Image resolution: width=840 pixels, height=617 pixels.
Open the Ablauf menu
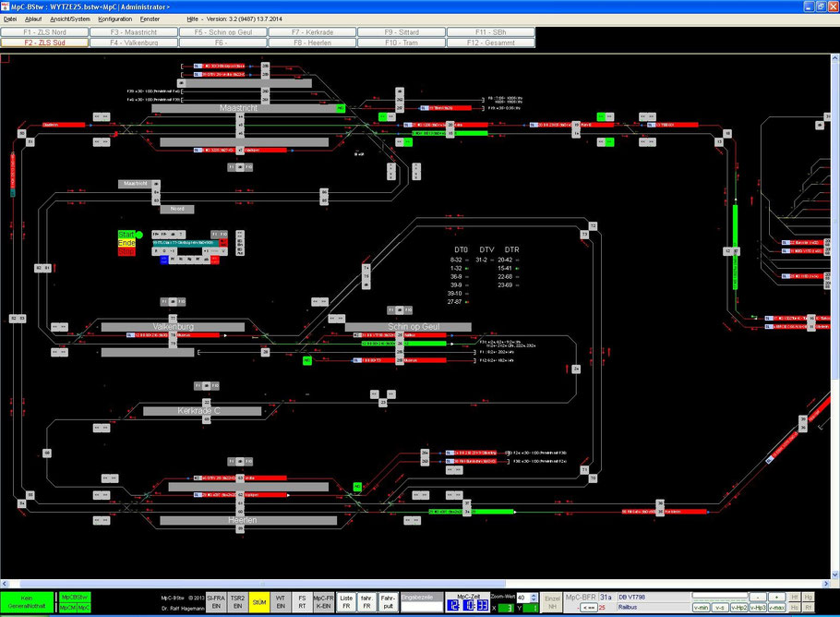coord(33,18)
